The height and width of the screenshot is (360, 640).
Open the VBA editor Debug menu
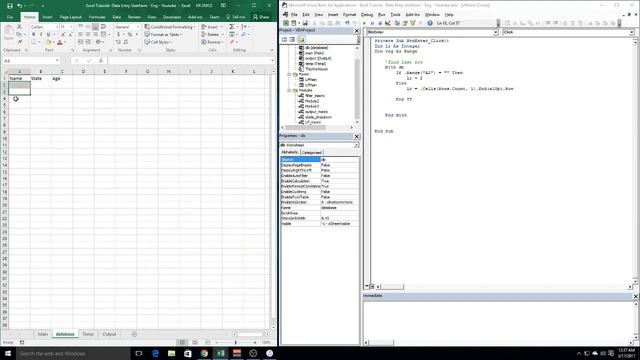click(367, 14)
